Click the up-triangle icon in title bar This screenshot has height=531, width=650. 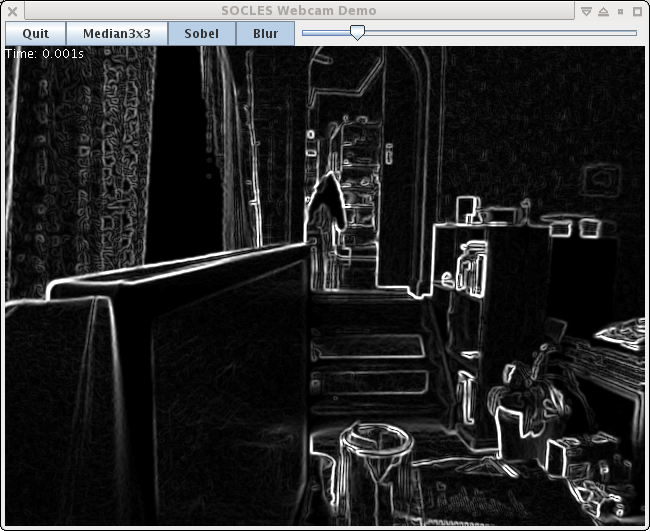pyautogui.click(x=604, y=12)
